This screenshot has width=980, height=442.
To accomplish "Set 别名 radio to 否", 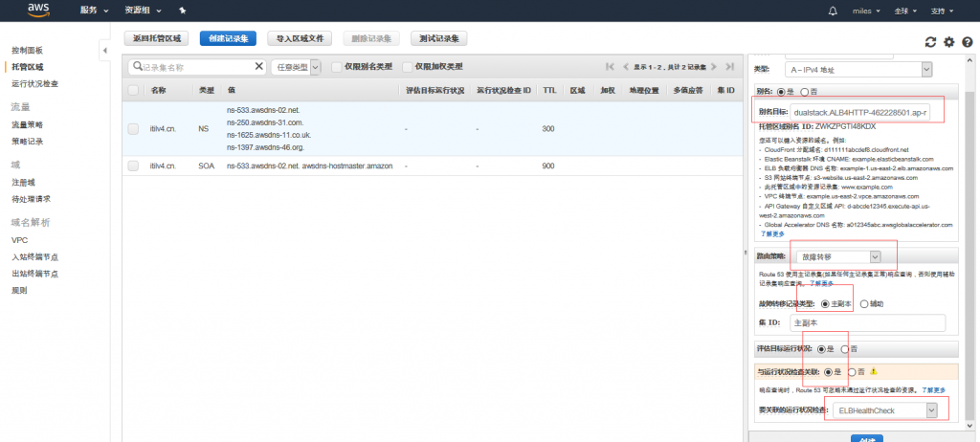I will pyautogui.click(x=804, y=92).
